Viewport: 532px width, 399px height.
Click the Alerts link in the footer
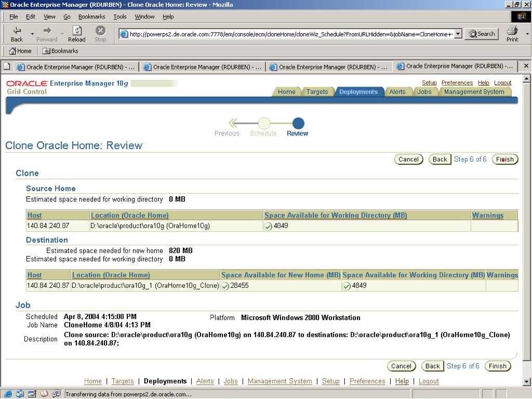pos(205,381)
